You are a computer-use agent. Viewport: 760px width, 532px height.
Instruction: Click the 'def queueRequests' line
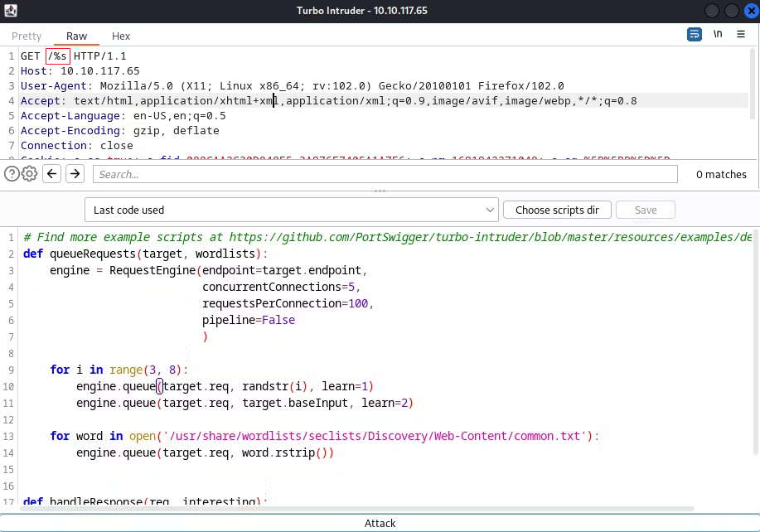tap(145, 254)
